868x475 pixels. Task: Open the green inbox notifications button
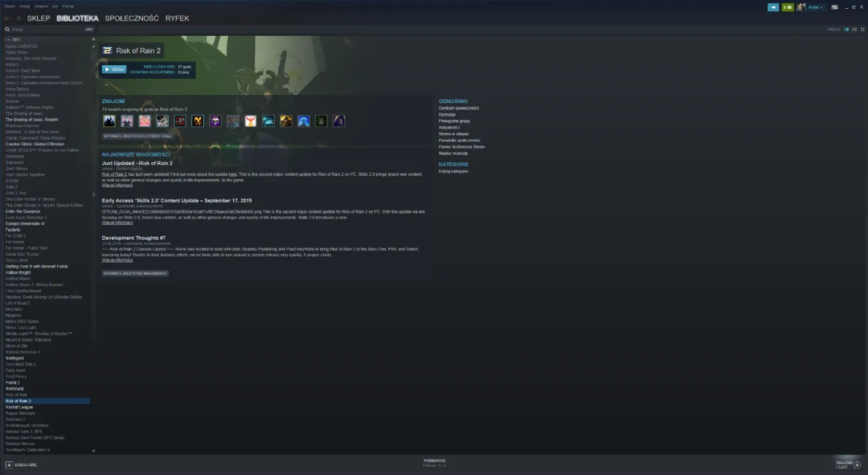coord(787,7)
